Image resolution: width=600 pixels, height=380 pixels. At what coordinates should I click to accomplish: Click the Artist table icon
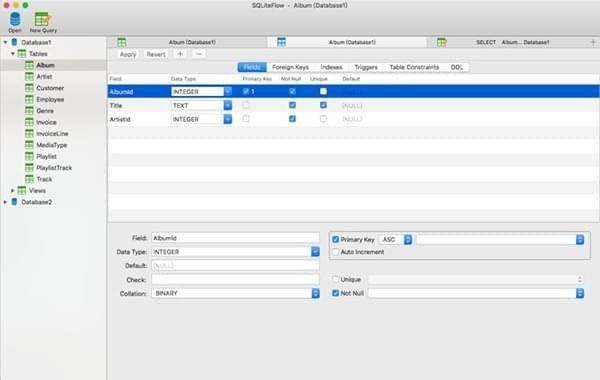(29, 77)
